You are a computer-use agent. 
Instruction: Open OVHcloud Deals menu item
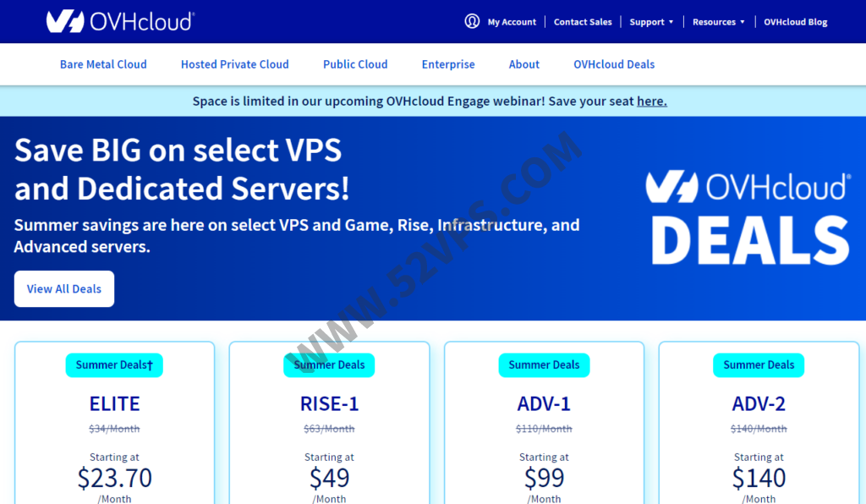[x=614, y=64]
